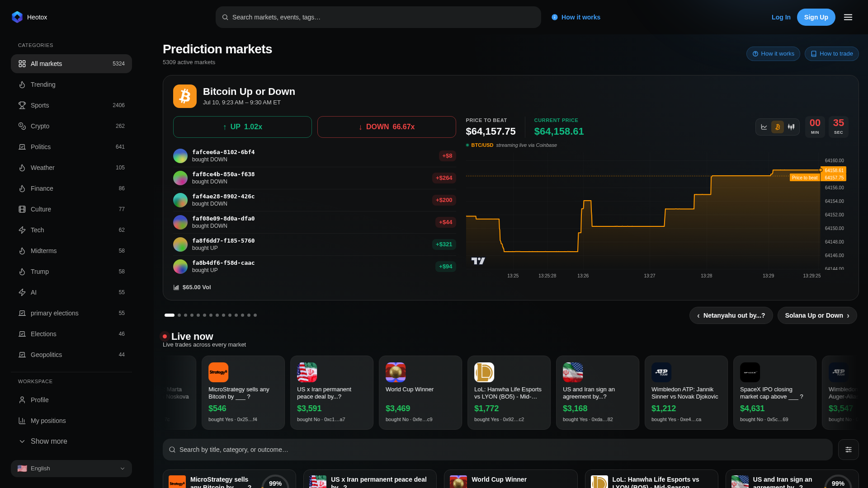
Task: Click the TradingView logo on chart
Action: tap(478, 261)
